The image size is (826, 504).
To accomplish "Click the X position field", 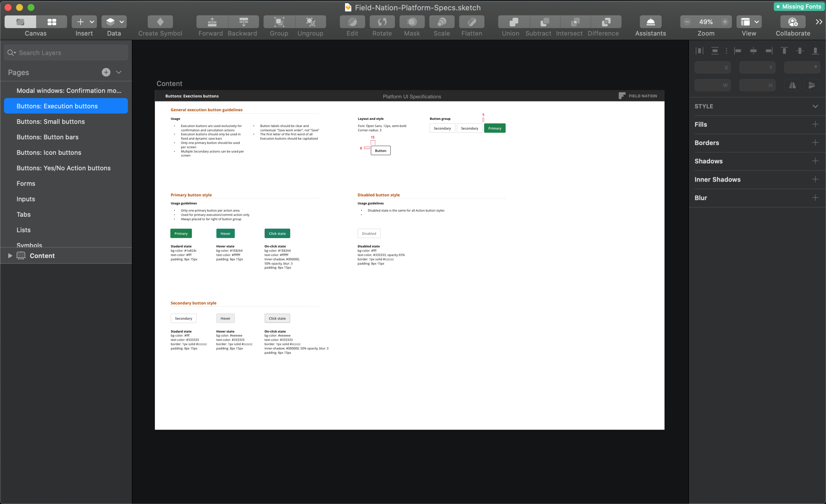I will (x=712, y=67).
